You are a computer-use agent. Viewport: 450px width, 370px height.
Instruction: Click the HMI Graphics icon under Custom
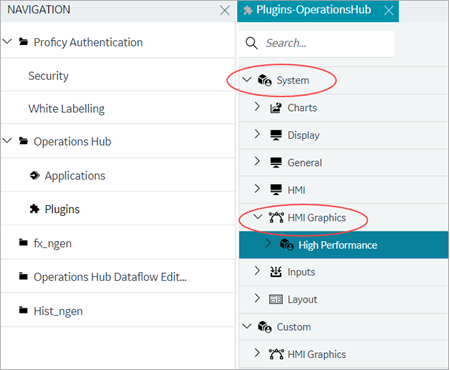pos(276,354)
